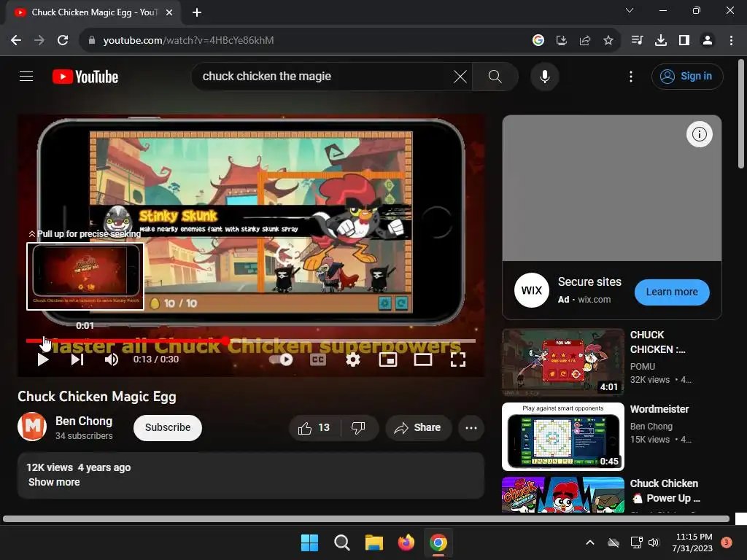Image resolution: width=747 pixels, height=560 pixels.
Task: Play the video
Action: 43,359
